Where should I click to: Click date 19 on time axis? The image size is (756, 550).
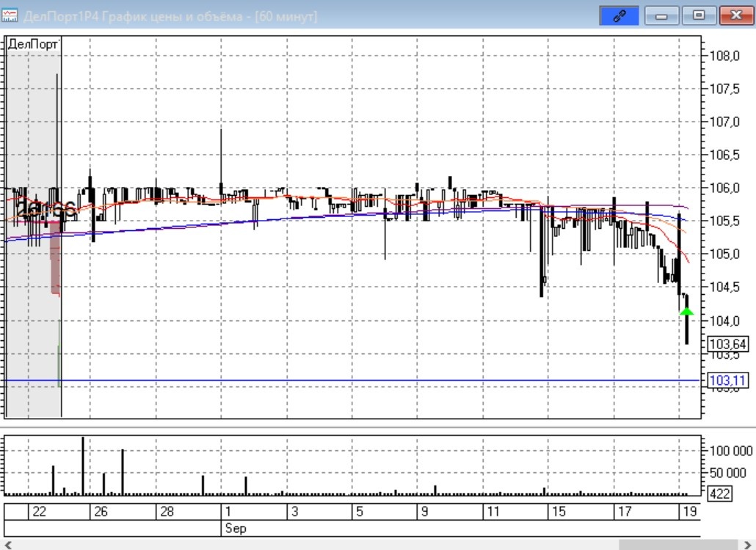click(x=690, y=511)
